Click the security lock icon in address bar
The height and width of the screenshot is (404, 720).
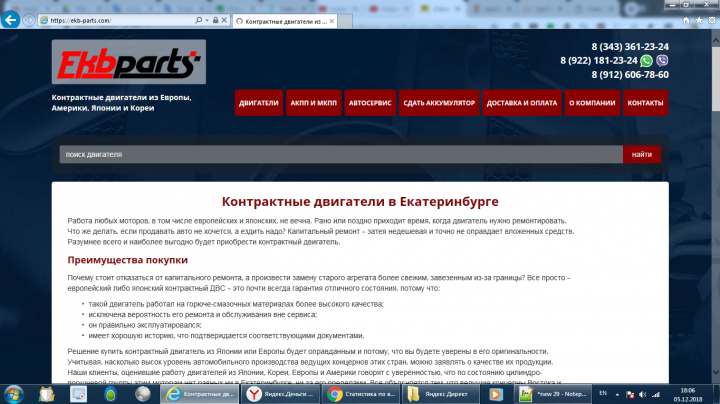tap(215, 20)
